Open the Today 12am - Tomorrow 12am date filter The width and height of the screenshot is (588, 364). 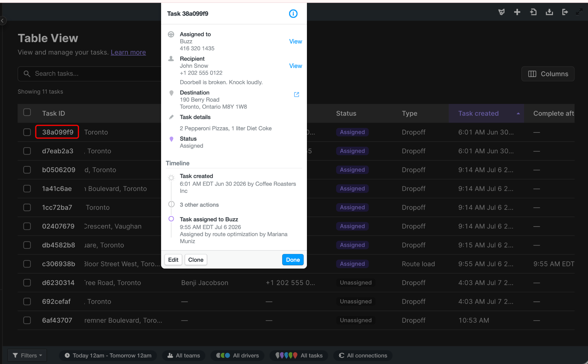tap(108, 355)
